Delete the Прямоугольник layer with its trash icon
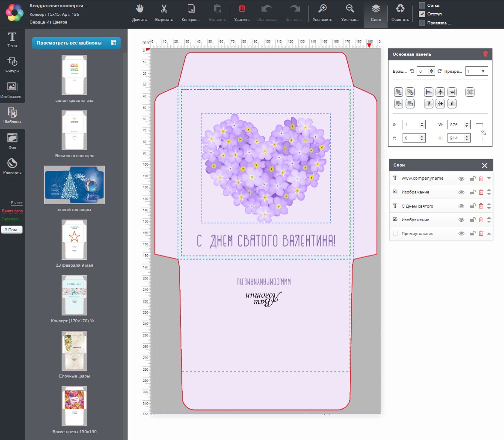 pyautogui.click(x=481, y=234)
